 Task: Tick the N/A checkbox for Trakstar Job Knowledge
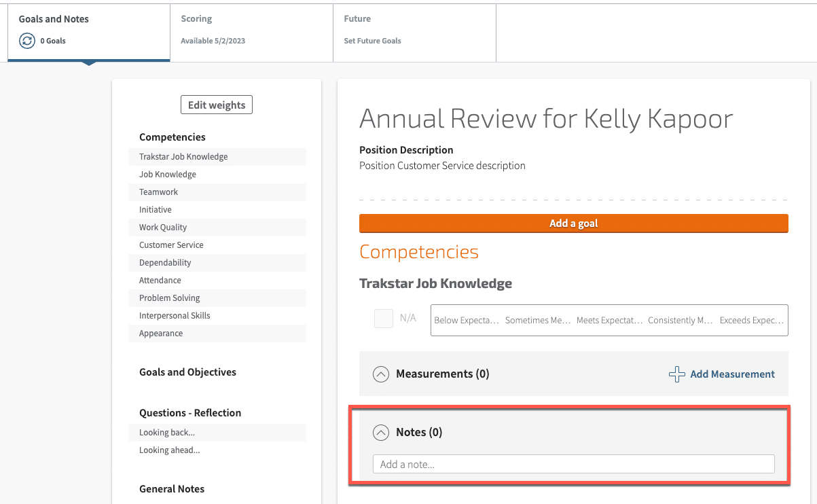[384, 319]
